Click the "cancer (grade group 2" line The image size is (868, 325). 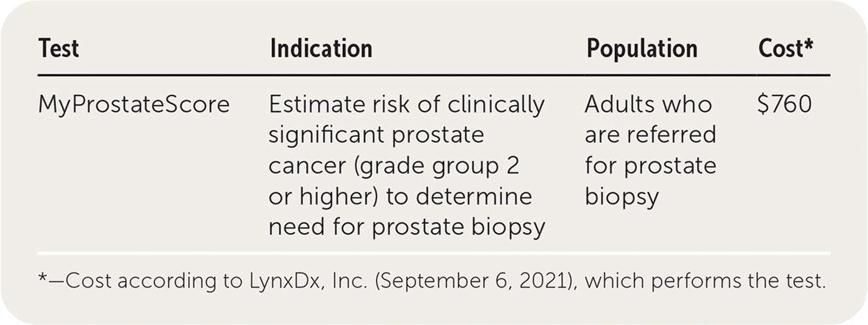pyautogui.click(x=394, y=166)
